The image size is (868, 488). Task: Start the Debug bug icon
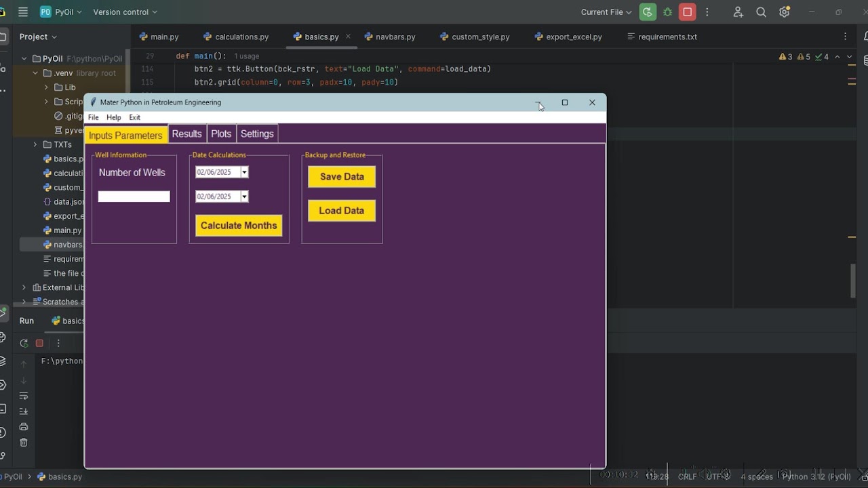coord(668,12)
